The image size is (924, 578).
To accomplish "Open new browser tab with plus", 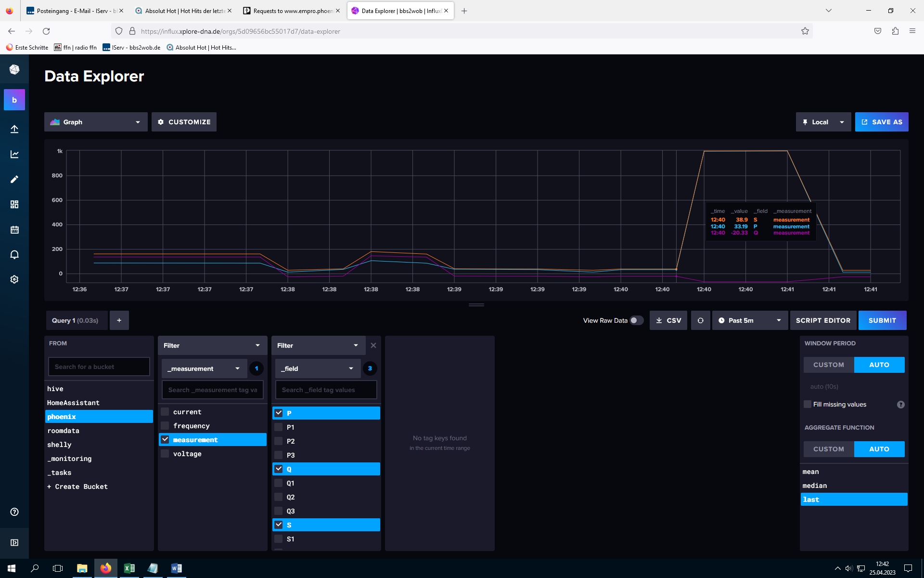I will [464, 11].
